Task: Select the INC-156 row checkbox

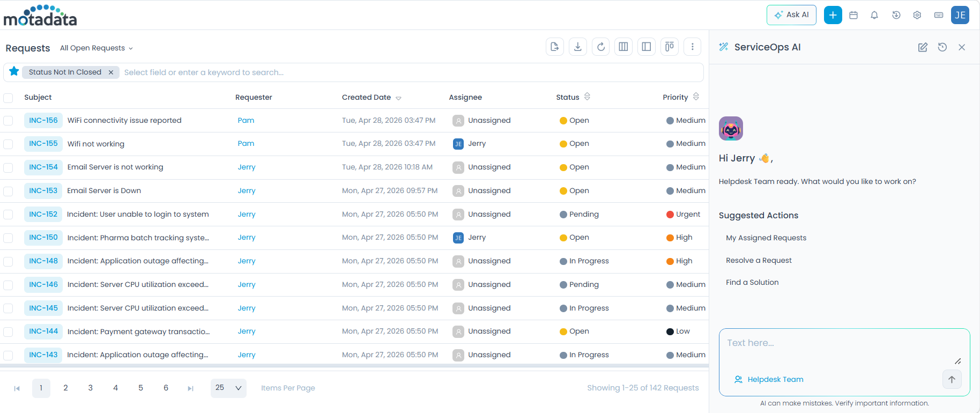Action: pos(8,121)
